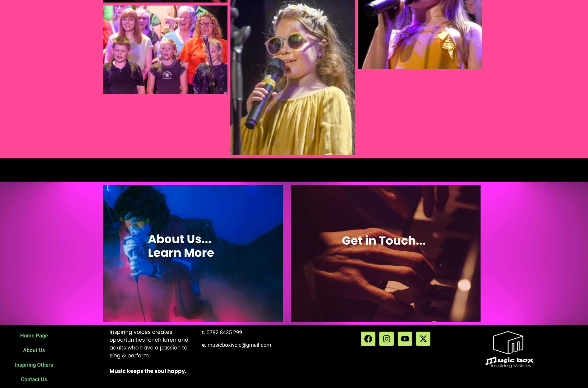Click the About Us... Learn More banner
Screen dimensions: 588x388
click(x=193, y=253)
